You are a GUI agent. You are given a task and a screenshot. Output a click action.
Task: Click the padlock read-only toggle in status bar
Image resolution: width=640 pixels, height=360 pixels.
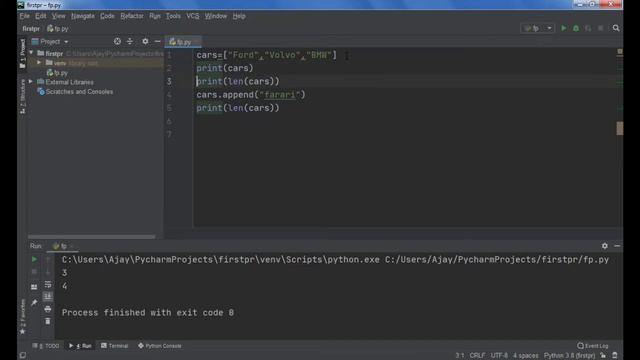(x=603, y=356)
